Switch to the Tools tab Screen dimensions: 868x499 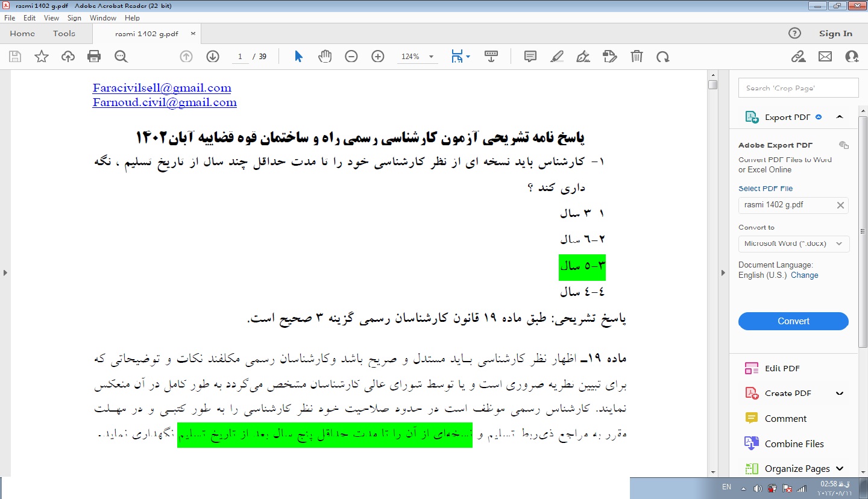tap(64, 34)
